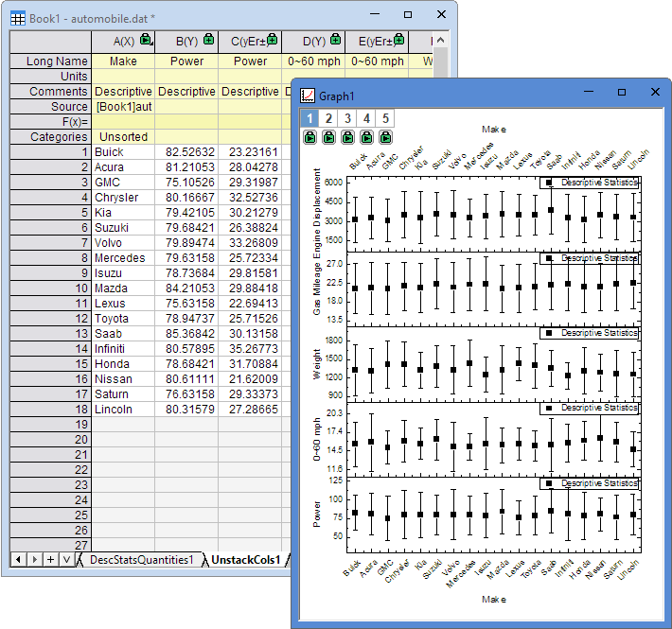Select cell with value 35.26773
Image resolution: width=672 pixels, height=629 pixels.
[250, 348]
